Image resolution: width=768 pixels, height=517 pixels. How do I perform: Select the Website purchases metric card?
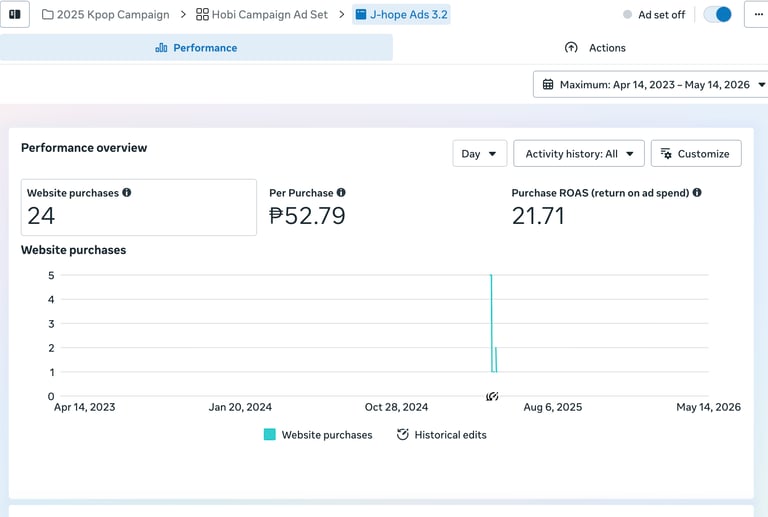click(139, 207)
